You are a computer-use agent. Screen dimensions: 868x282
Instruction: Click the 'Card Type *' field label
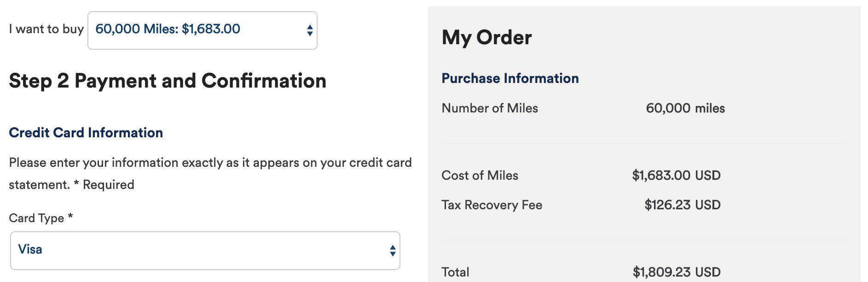tap(41, 218)
